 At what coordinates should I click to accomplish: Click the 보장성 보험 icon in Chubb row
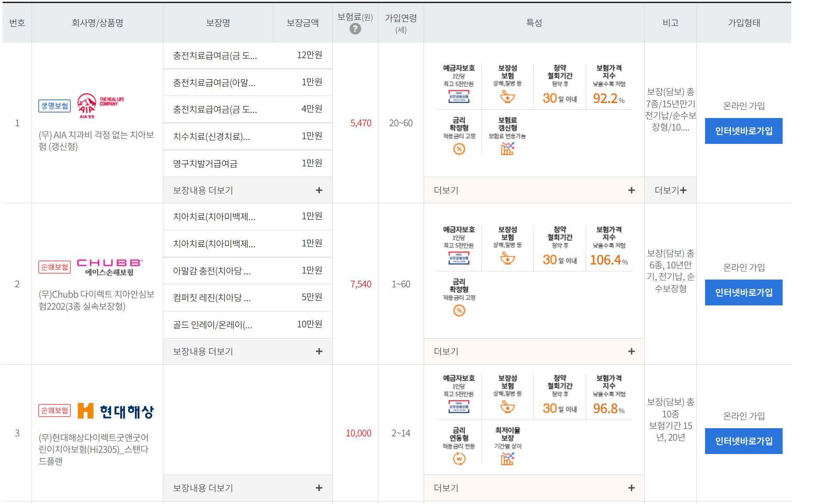(x=507, y=258)
